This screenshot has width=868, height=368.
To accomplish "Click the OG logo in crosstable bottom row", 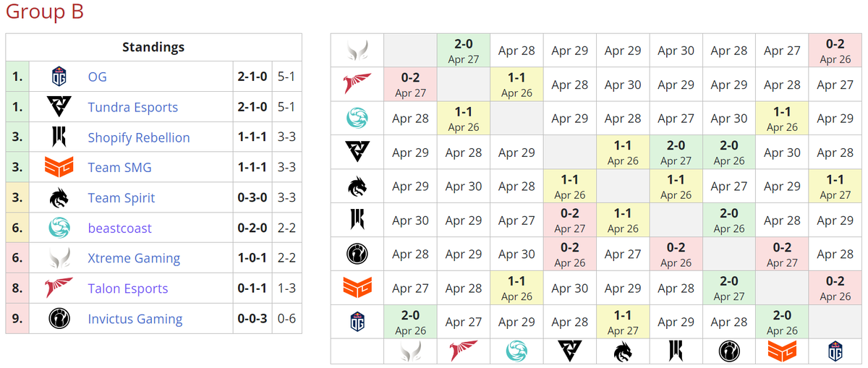I will [835, 351].
